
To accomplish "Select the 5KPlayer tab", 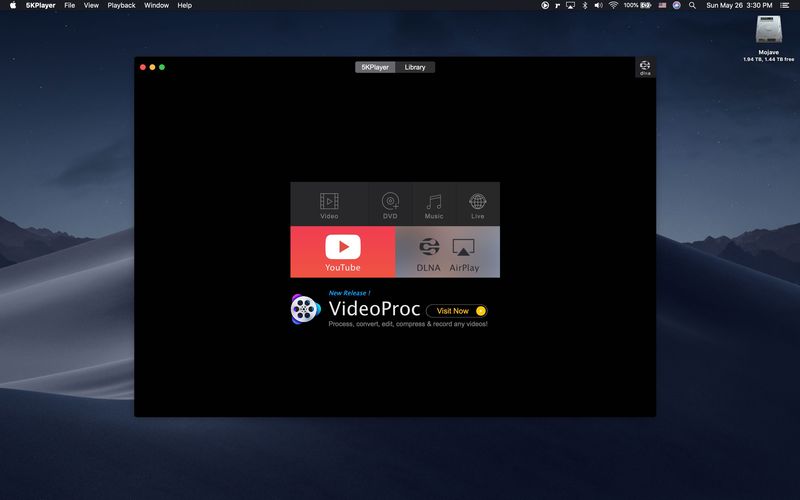I will click(375, 67).
